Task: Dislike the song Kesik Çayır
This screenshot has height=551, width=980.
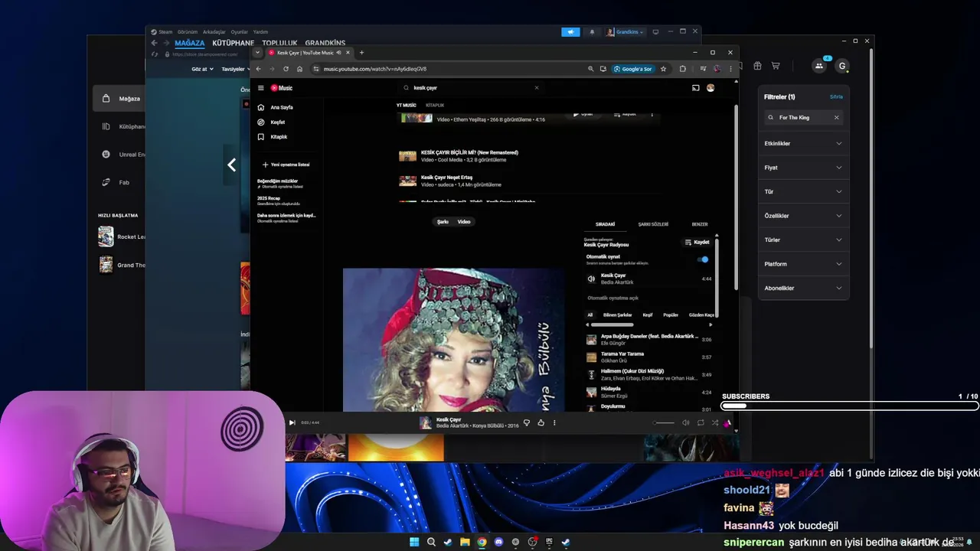Action: click(526, 422)
